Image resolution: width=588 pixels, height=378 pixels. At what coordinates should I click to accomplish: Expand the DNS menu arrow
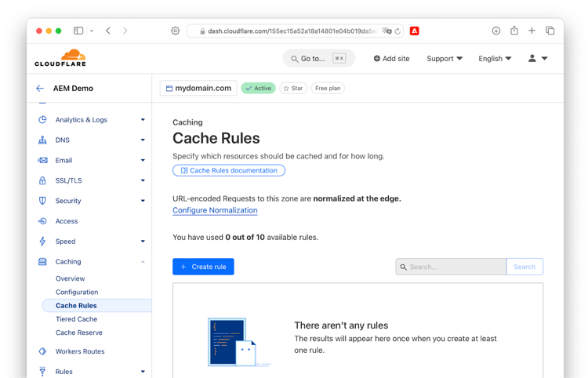click(143, 140)
